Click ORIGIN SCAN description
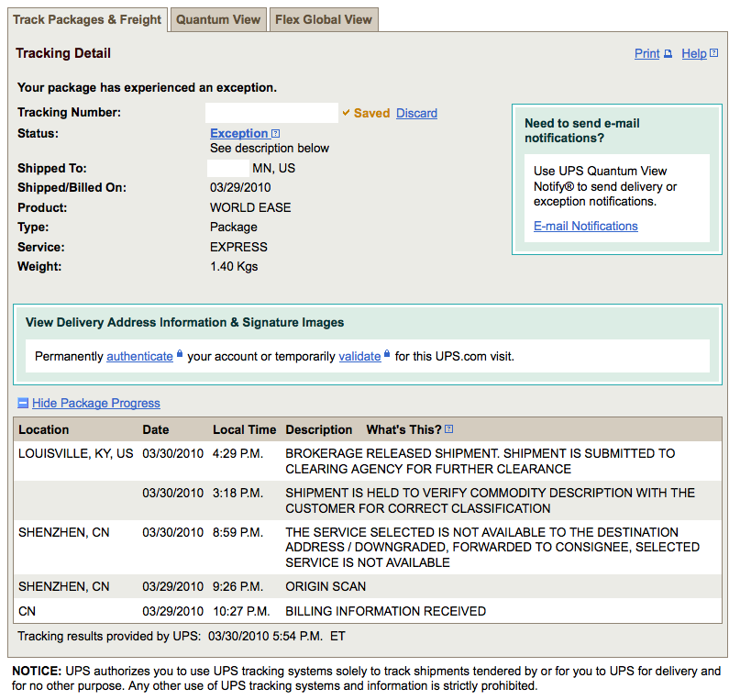Screen dimensions: 740x700 [x=326, y=586]
